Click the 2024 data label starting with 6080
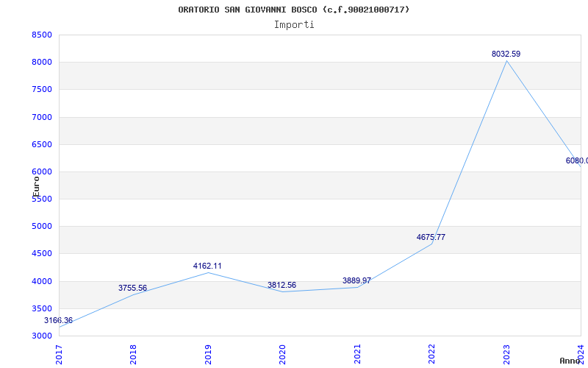This screenshot has height=368, width=588. (x=577, y=160)
